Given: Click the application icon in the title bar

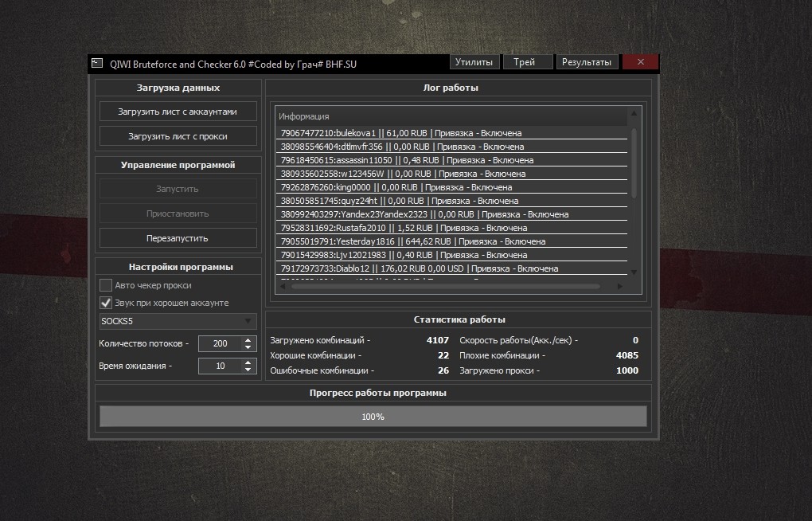Looking at the screenshot, I should point(97,63).
